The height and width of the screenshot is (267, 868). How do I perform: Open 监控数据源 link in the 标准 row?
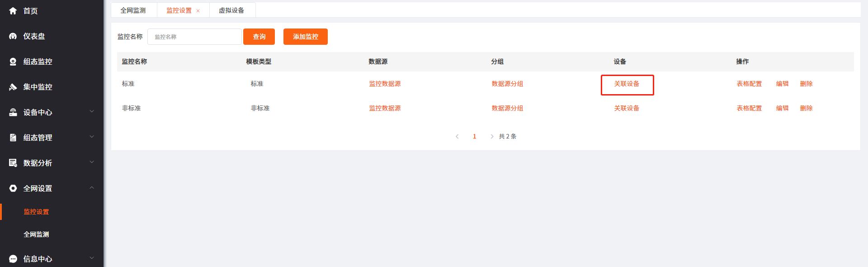385,84
